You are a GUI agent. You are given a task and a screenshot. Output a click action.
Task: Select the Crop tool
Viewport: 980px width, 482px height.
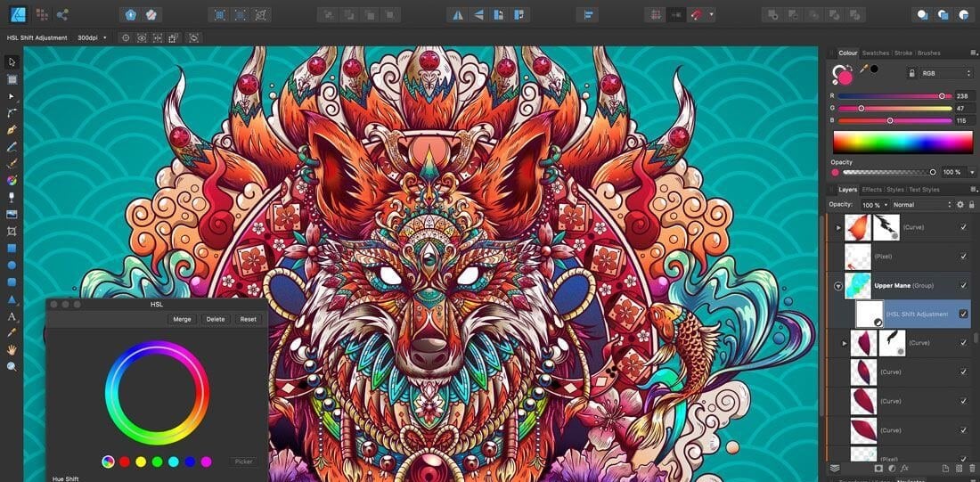pyautogui.click(x=12, y=232)
